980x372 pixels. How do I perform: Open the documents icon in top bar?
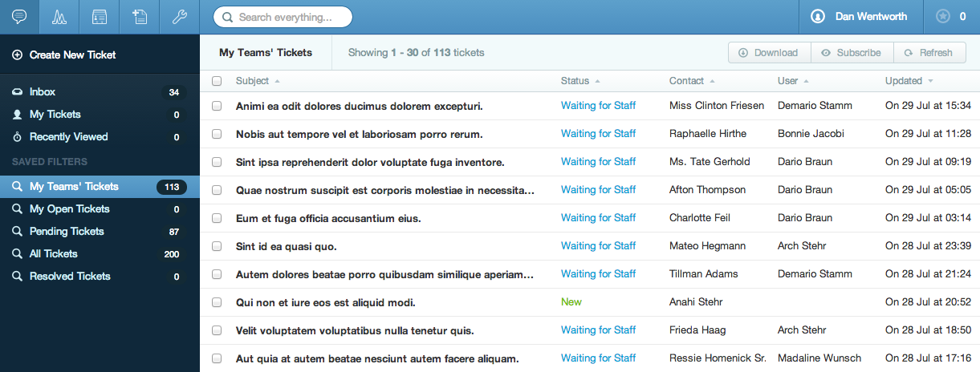[x=140, y=16]
